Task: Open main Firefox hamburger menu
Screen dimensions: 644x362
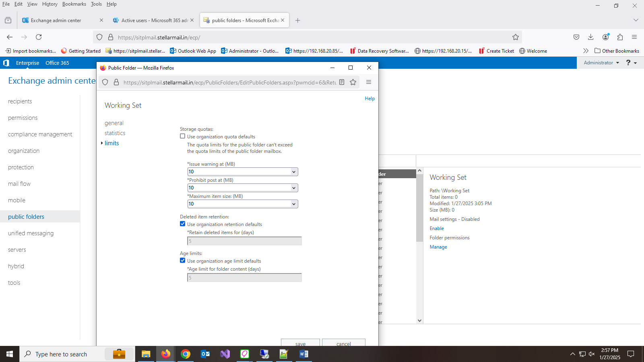Action: tap(634, 37)
